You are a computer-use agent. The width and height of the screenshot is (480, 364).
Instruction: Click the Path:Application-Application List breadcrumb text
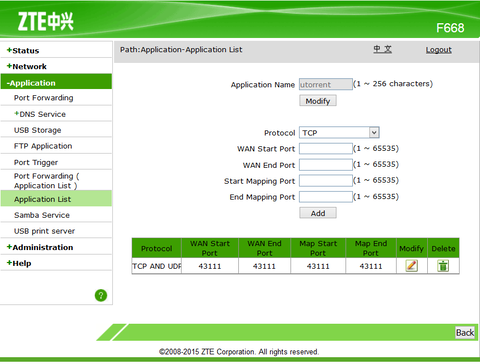[181, 50]
